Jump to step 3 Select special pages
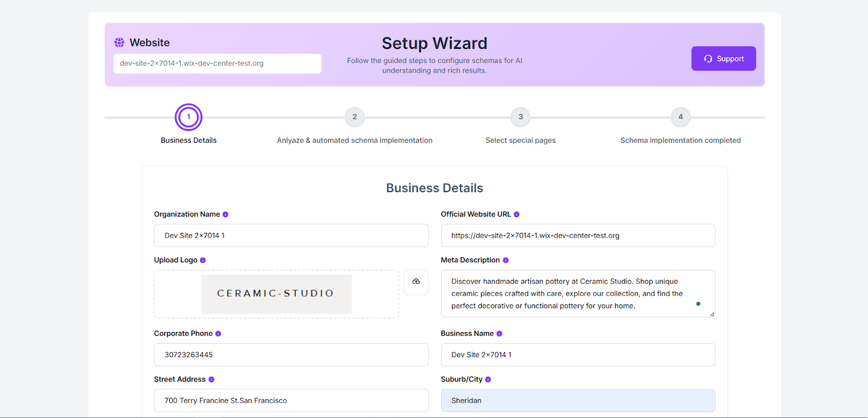This screenshot has width=868, height=418. 520,117
